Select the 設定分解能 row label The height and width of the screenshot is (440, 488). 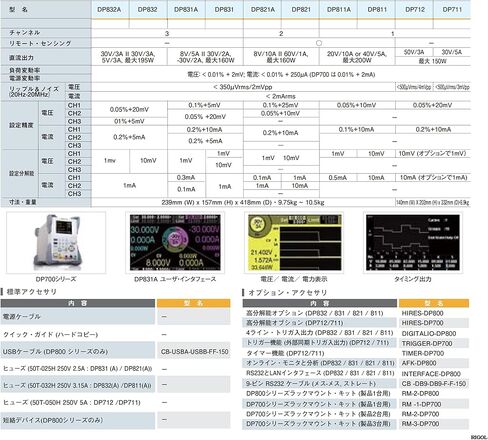[x=21, y=173]
